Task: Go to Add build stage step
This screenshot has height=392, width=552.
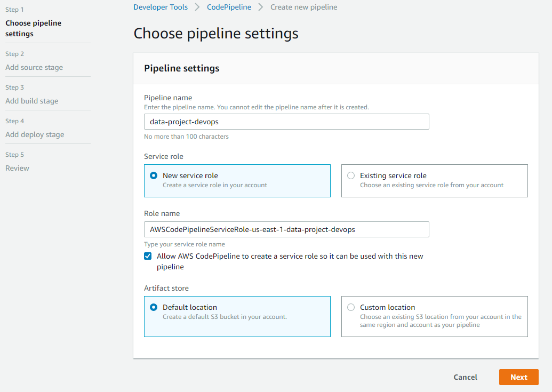Action: pos(31,101)
